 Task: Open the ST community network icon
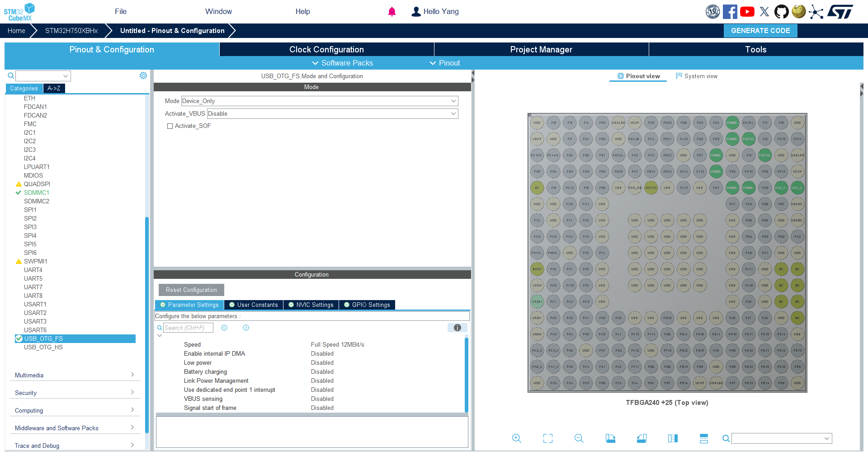pos(816,12)
